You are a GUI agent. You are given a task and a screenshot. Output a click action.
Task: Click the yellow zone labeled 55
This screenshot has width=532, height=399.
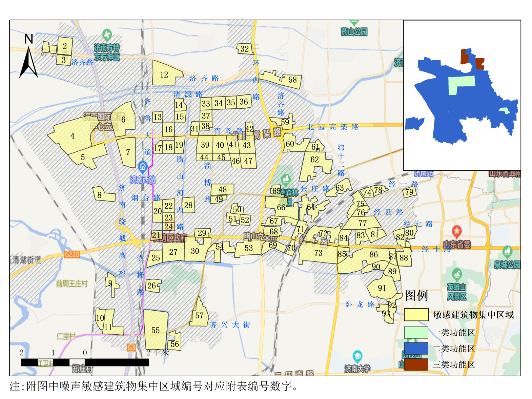tap(156, 330)
